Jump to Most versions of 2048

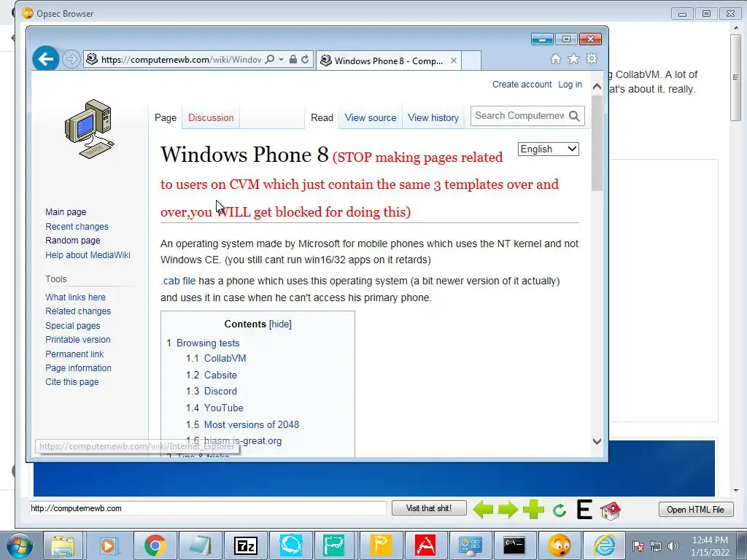click(x=252, y=425)
